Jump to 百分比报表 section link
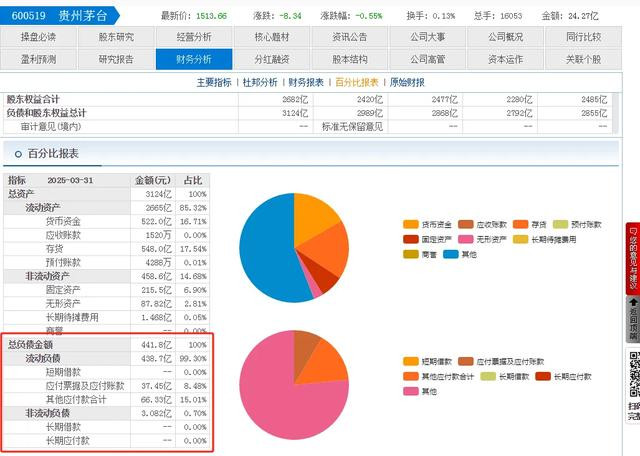The image size is (640, 456). (357, 82)
